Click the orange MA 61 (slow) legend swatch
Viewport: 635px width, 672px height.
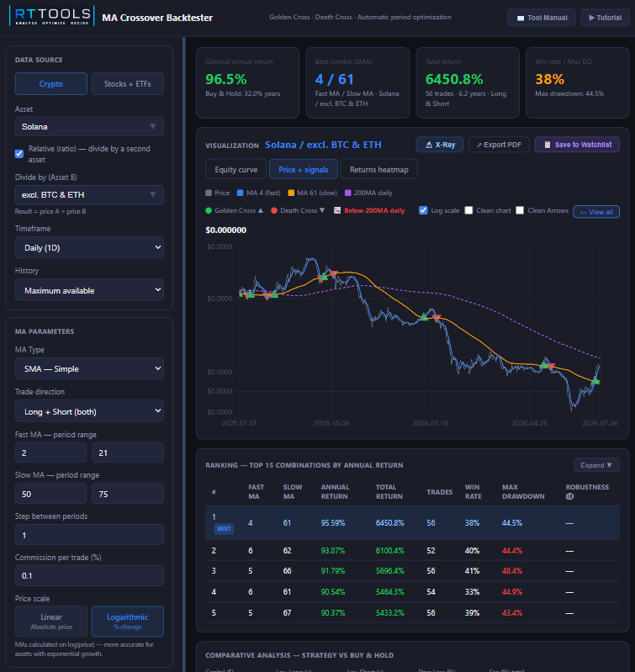pyautogui.click(x=291, y=193)
